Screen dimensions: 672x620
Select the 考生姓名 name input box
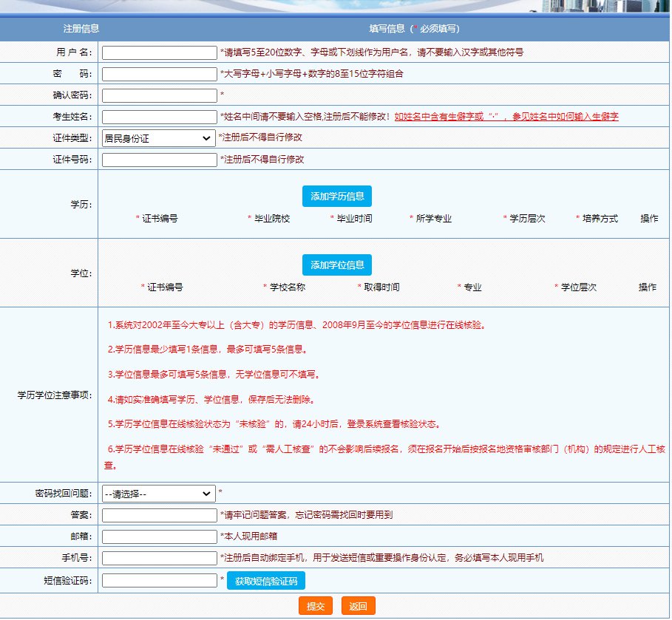[x=159, y=117]
